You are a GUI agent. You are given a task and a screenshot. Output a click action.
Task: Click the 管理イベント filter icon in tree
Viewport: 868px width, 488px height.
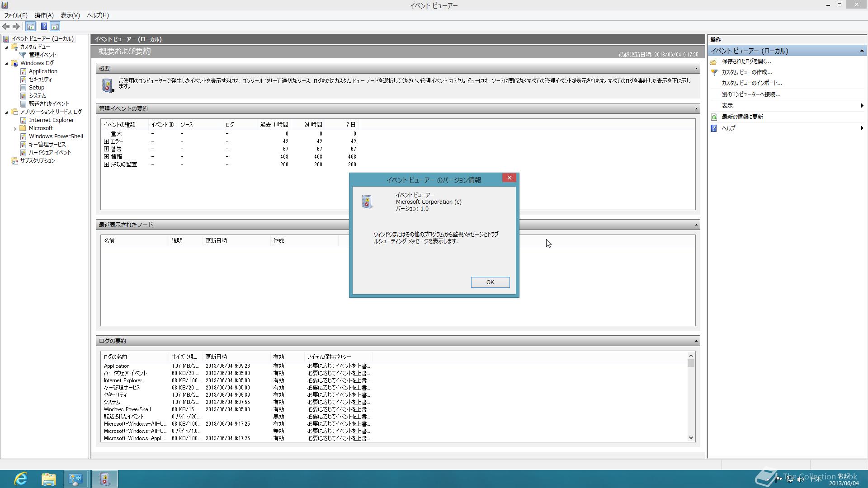(23, 55)
